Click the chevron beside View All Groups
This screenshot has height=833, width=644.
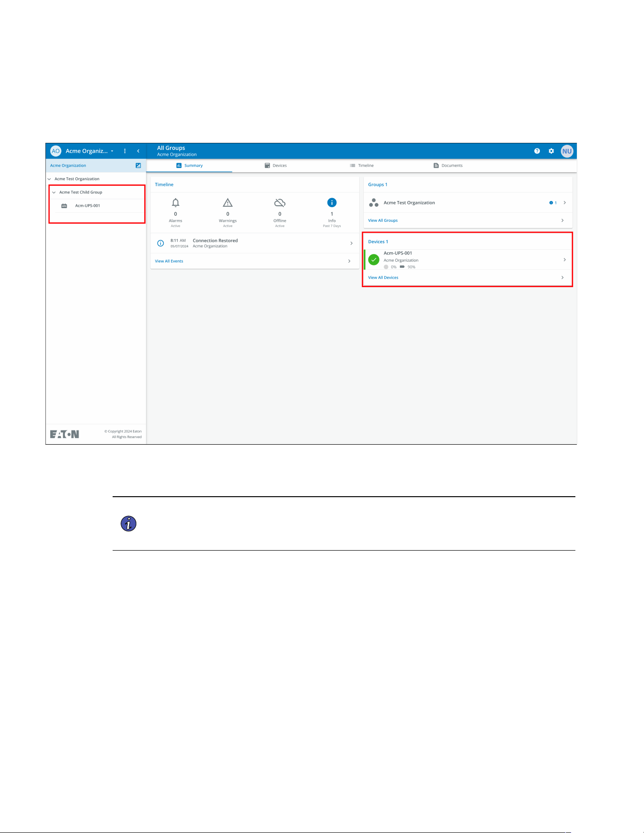(562, 220)
